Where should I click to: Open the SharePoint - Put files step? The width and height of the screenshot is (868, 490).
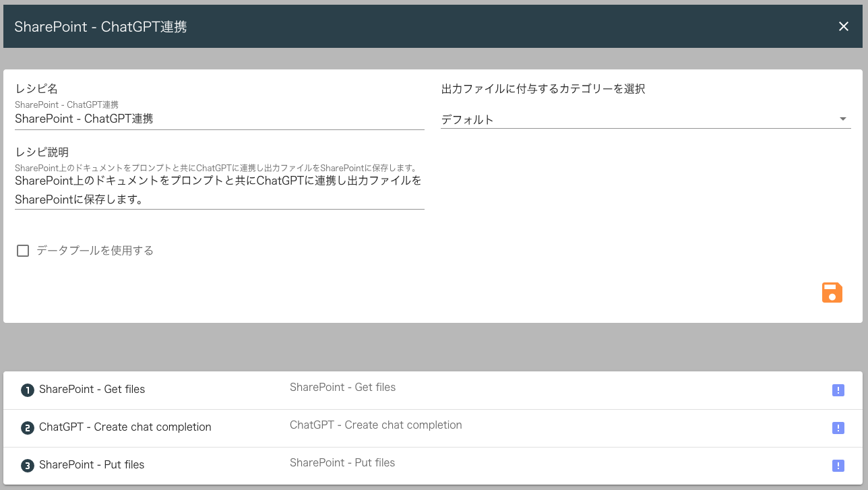pyautogui.click(x=433, y=466)
